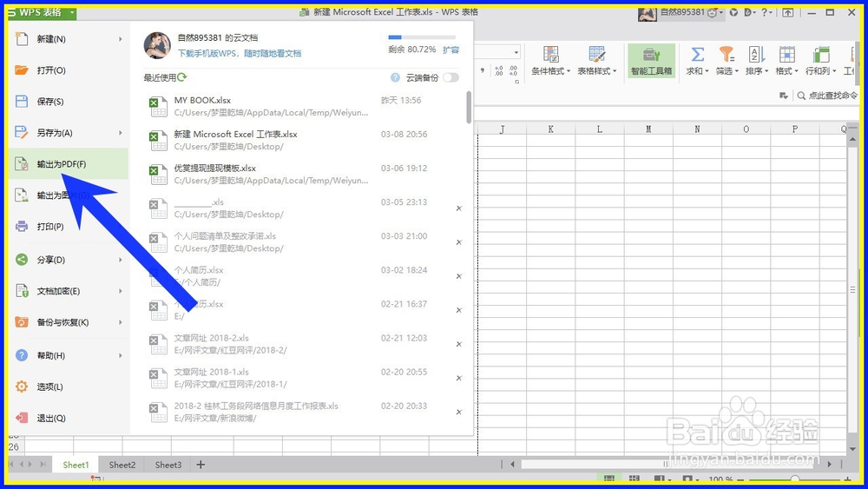Open the help question mark in title bar

[x=765, y=12]
